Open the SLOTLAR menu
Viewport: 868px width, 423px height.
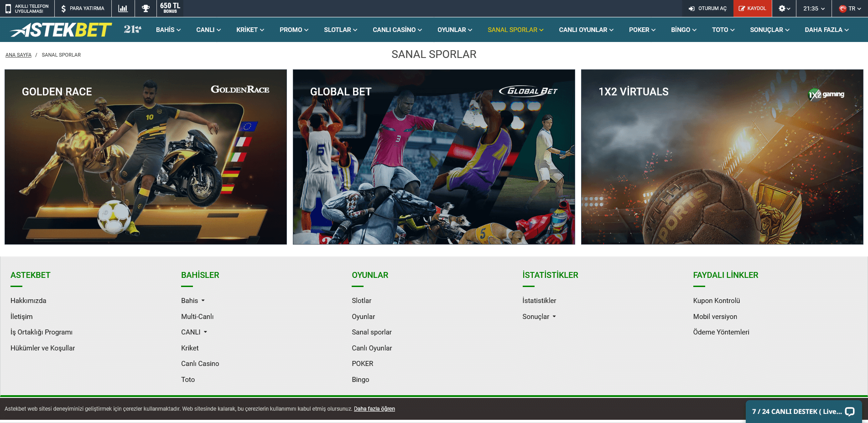click(340, 30)
